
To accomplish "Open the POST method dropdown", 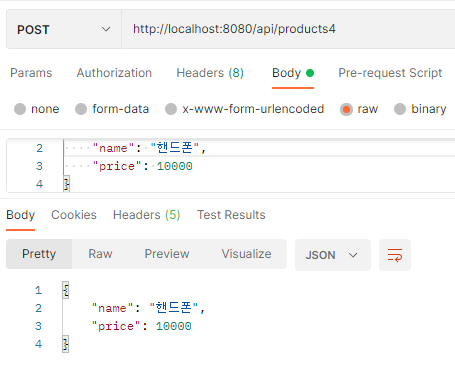I will click(64, 29).
